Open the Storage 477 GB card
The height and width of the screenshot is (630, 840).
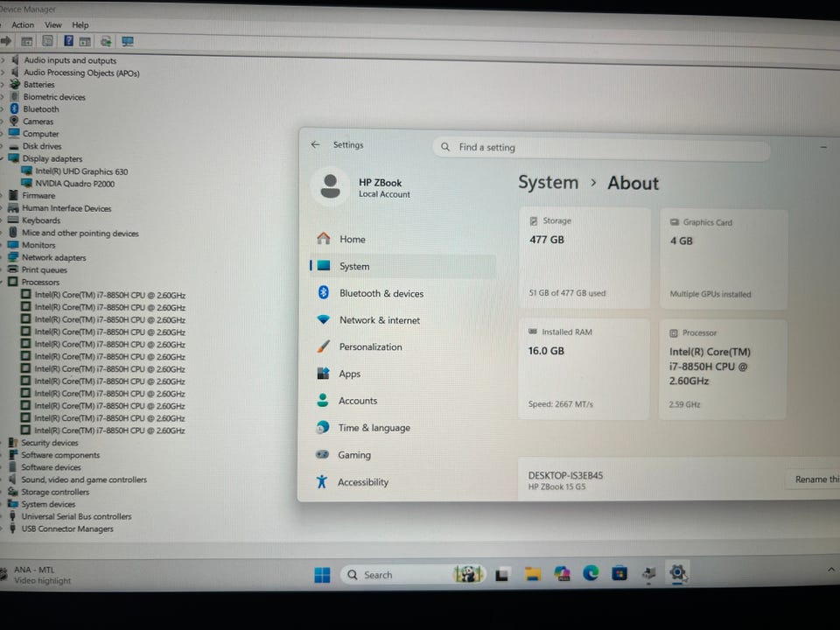tap(585, 257)
